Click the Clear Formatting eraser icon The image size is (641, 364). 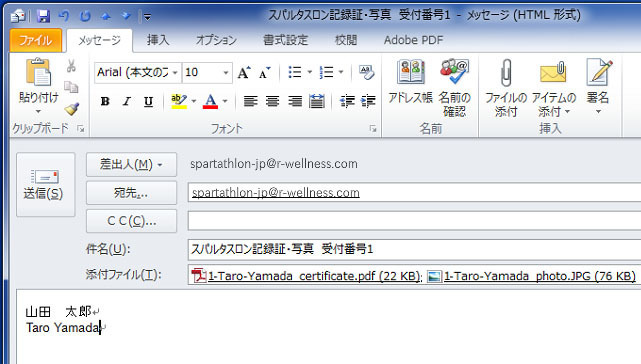pyautogui.click(x=366, y=72)
